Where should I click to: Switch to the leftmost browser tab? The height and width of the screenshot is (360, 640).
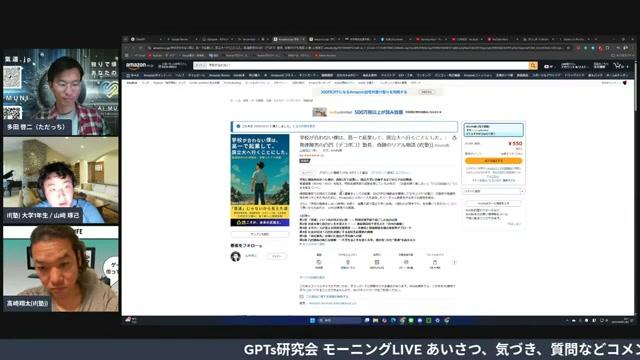pyautogui.click(x=146, y=39)
